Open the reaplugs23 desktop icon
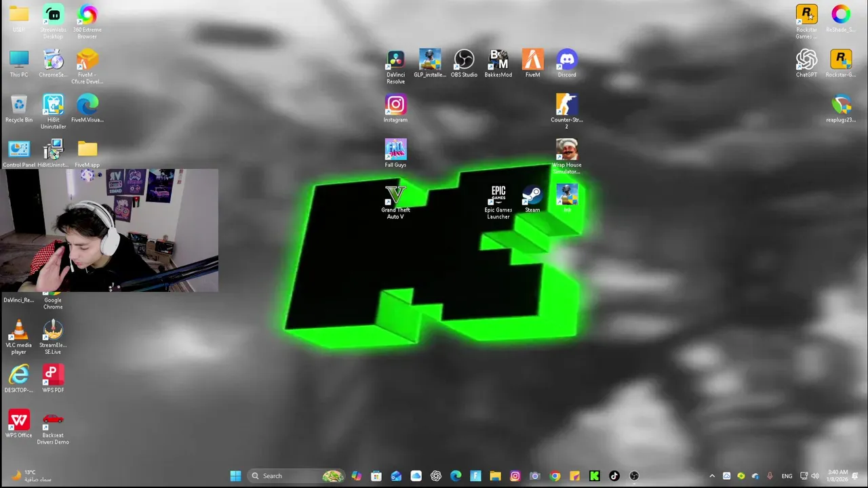 pos(841,108)
